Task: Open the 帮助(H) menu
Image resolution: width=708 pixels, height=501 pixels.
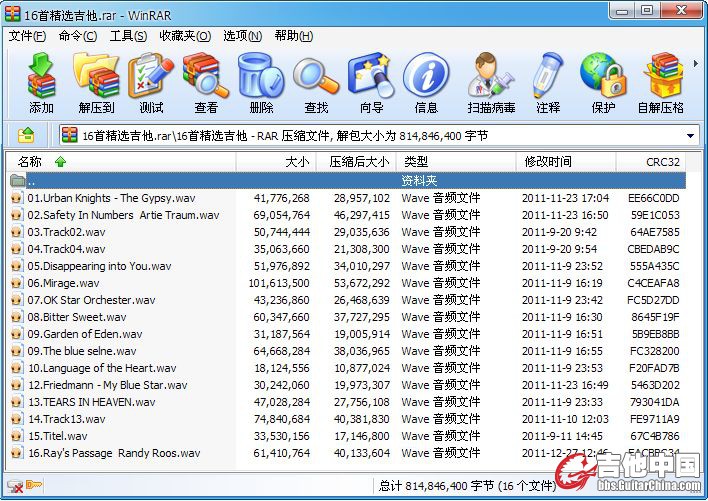Action: pyautogui.click(x=294, y=36)
